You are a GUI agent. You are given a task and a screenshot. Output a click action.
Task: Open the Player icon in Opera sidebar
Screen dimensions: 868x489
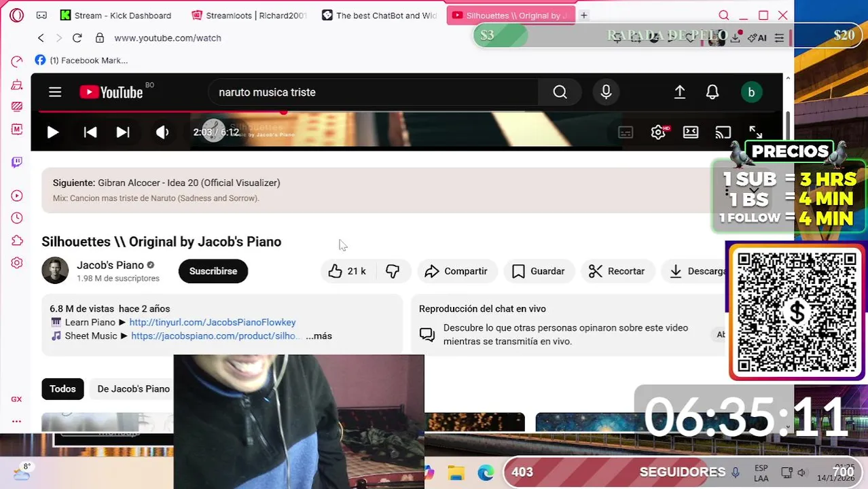pyautogui.click(x=17, y=196)
